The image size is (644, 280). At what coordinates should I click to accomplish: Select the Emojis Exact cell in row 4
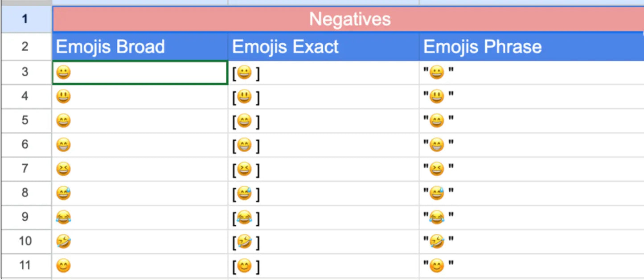point(323,97)
